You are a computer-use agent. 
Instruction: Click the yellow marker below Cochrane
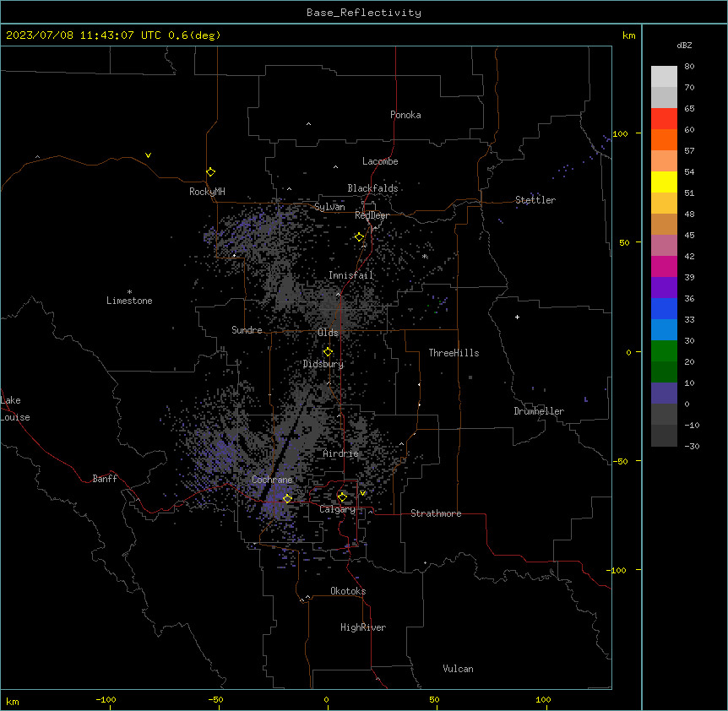(287, 498)
